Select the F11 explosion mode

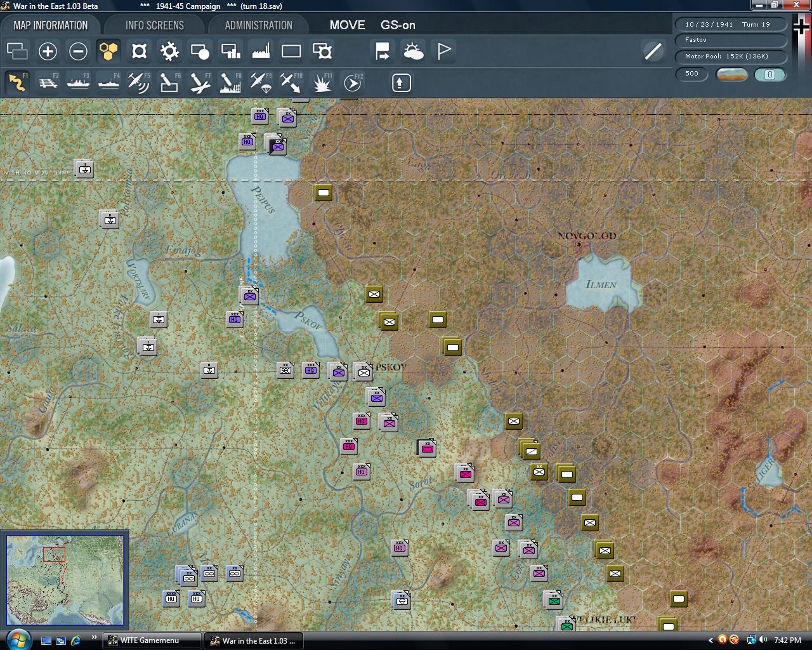[322, 83]
